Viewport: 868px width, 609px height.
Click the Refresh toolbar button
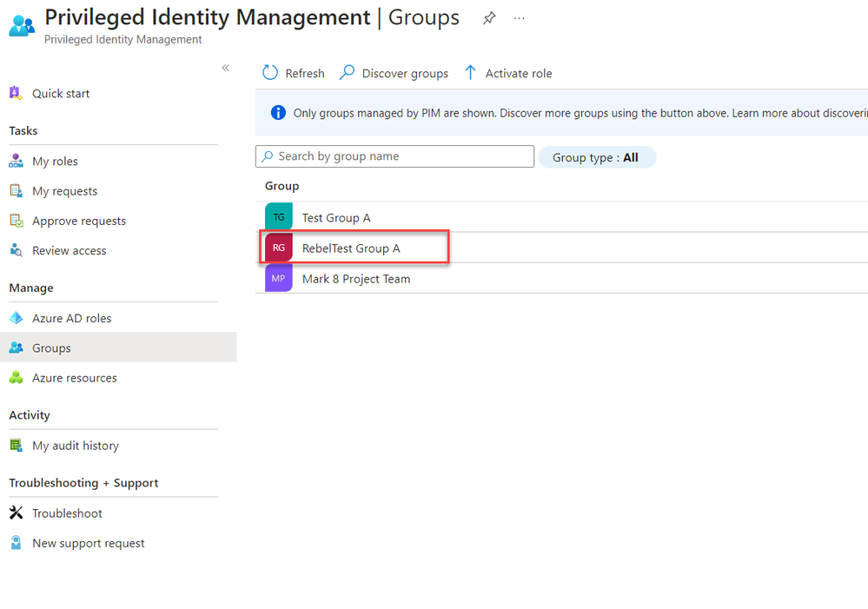click(294, 73)
